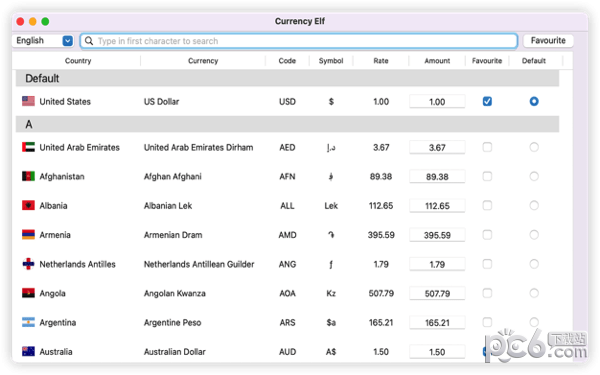The width and height of the screenshot is (600, 375).
Task: Sort by the Currency column header
Action: (203, 60)
